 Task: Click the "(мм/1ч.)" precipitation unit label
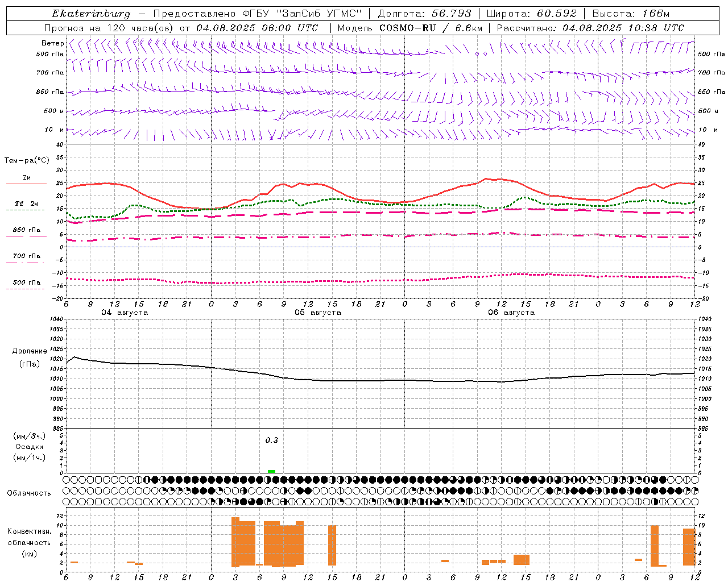click(30, 458)
